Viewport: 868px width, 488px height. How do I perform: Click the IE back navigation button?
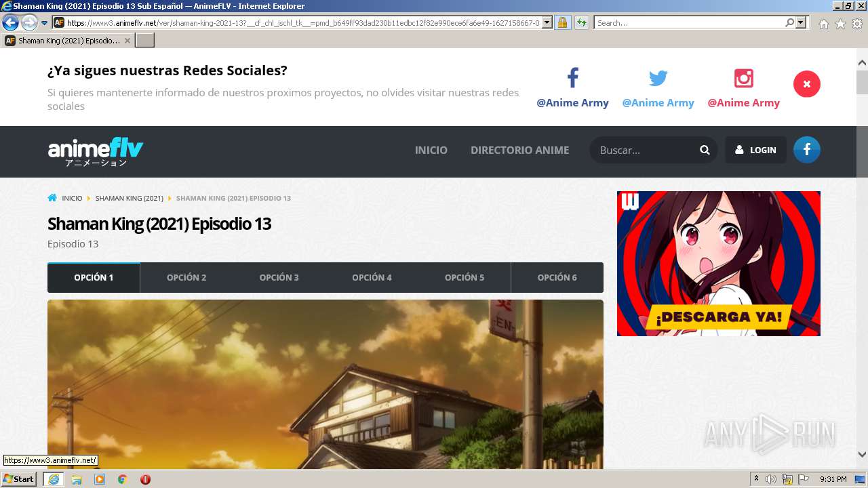point(10,22)
